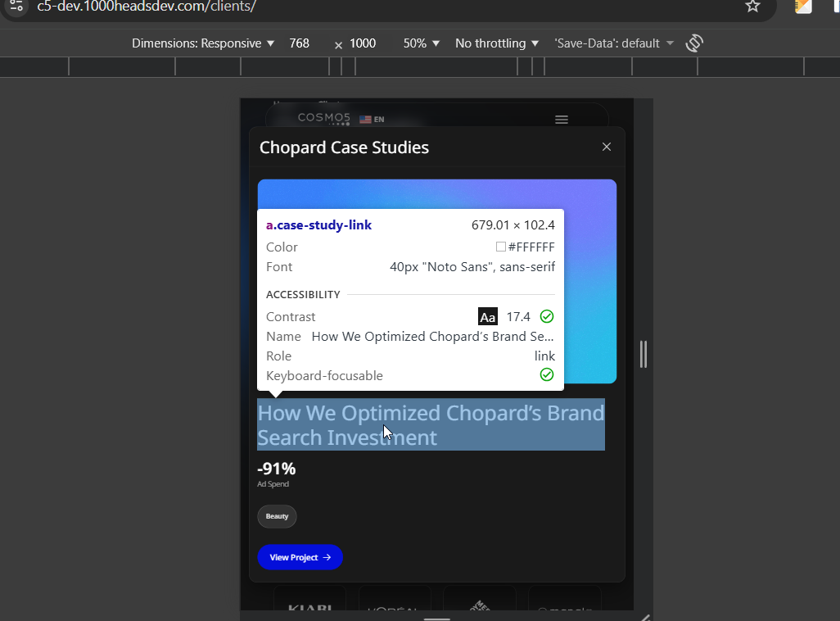This screenshot has width=840, height=621.
Task: Click the -91% Ad Spend stat
Action: point(277,474)
